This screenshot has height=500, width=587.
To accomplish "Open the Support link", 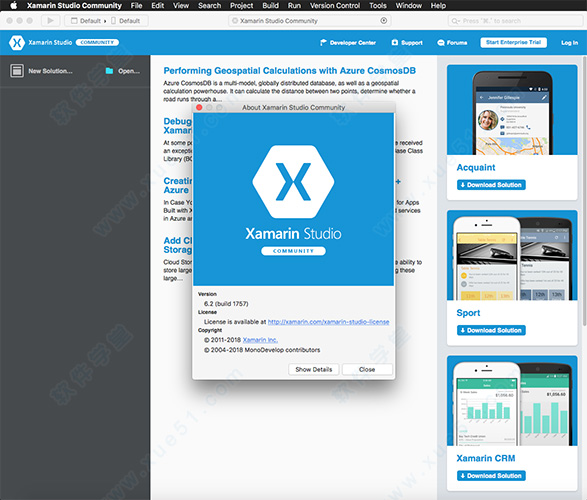I will coord(407,43).
